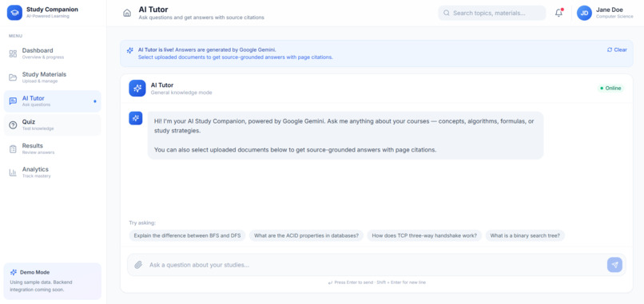The image size is (644, 304).
Task: Click the AI Tutor sparkle avatar in chat header
Action: [137, 89]
